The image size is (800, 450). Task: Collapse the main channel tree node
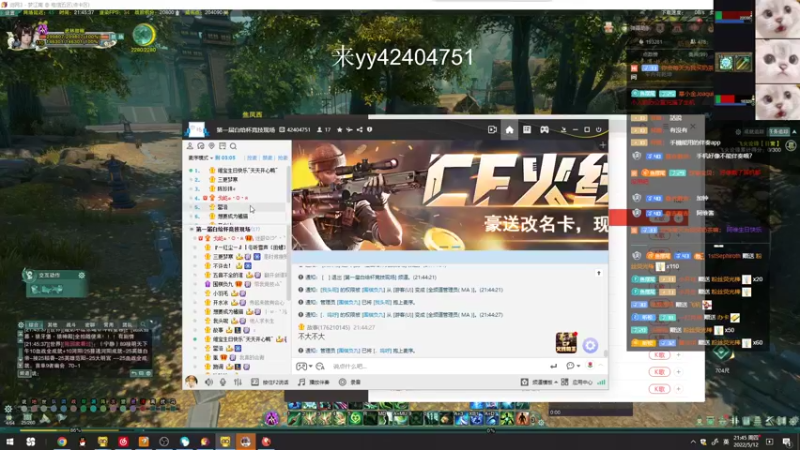pos(192,230)
